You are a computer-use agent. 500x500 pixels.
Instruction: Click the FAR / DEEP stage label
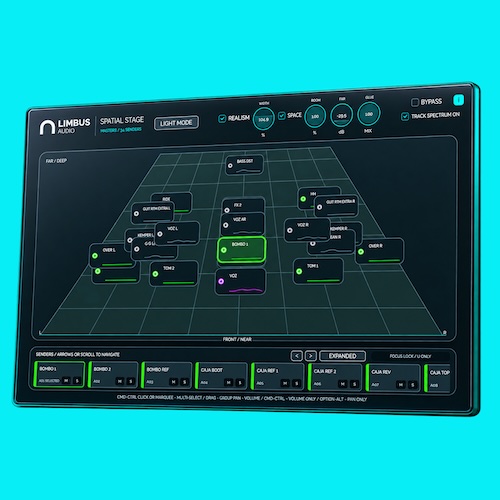[x=56, y=161]
